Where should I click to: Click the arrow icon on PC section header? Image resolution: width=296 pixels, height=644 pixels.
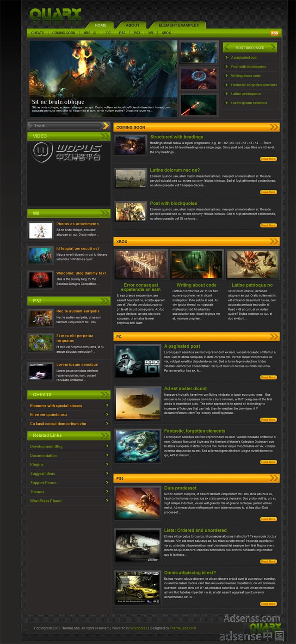click(x=274, y=337)
